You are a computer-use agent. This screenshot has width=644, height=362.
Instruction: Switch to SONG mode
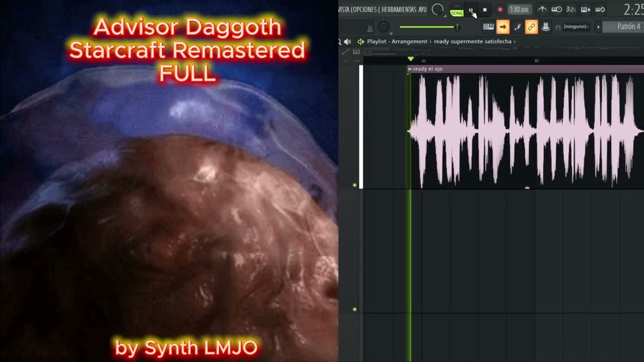point(457,13)
